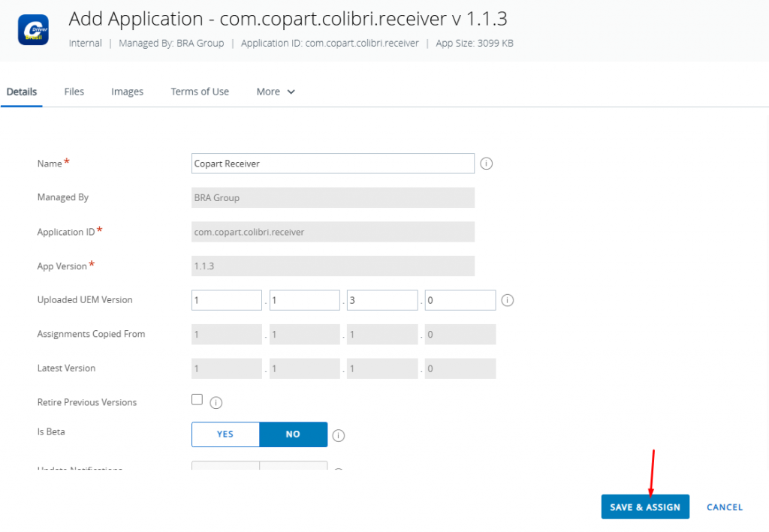
Task: Click the 'Uploaded UEM Version' label
Action: 85,300
